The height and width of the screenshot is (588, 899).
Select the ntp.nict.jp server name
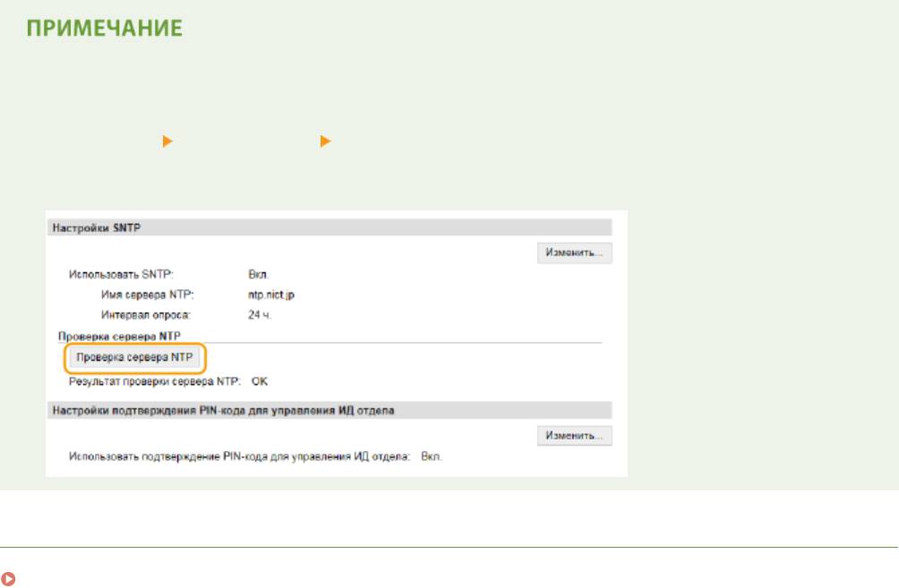tap(271, 294)
